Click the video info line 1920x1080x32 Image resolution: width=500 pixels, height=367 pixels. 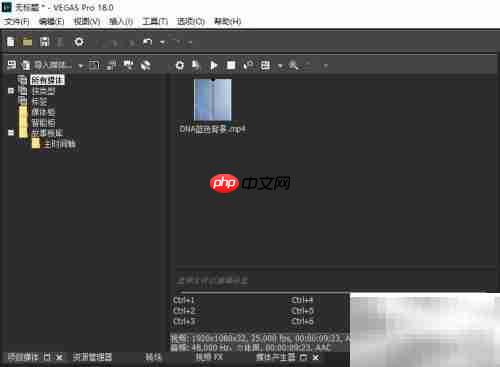260,339
